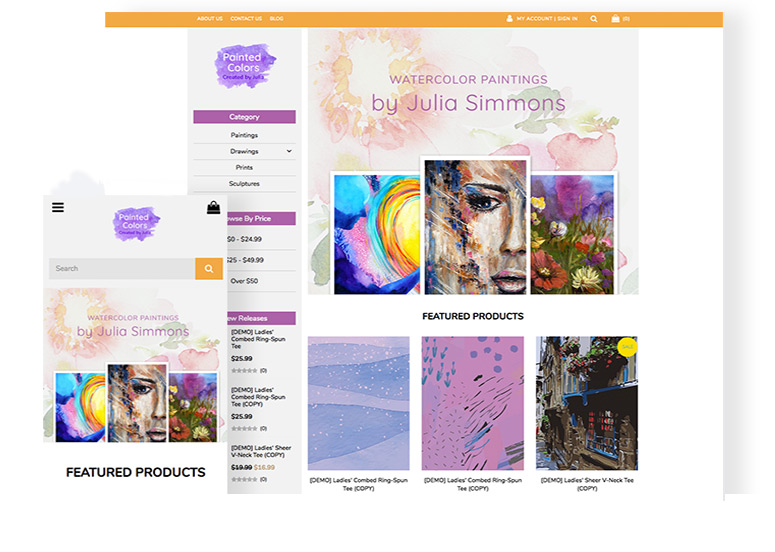This screenshot has height=552, width=775.
Task: Click the Category sidebar header
Action: pos(244,117)
